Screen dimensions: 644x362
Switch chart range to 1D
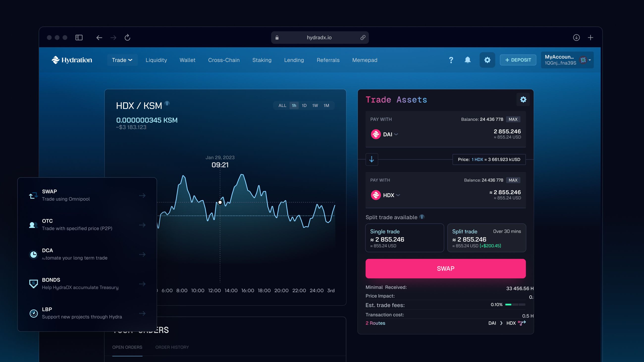pos(304,105)
